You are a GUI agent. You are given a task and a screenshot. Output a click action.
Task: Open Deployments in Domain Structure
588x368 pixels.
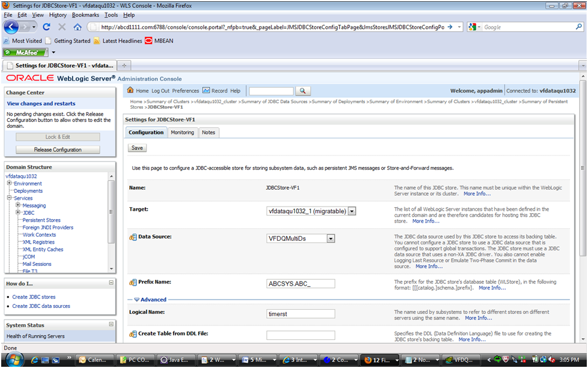(x=28, y=191)
